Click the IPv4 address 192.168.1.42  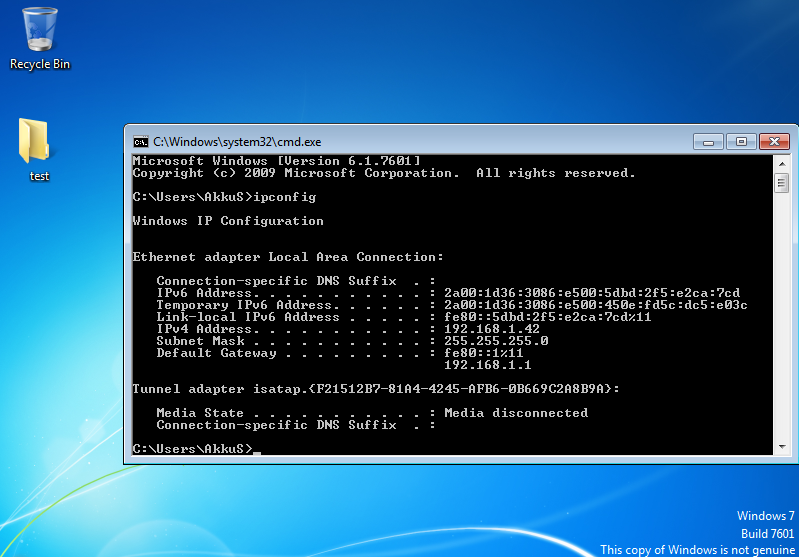pyautogui.click(x=492, y=329)
